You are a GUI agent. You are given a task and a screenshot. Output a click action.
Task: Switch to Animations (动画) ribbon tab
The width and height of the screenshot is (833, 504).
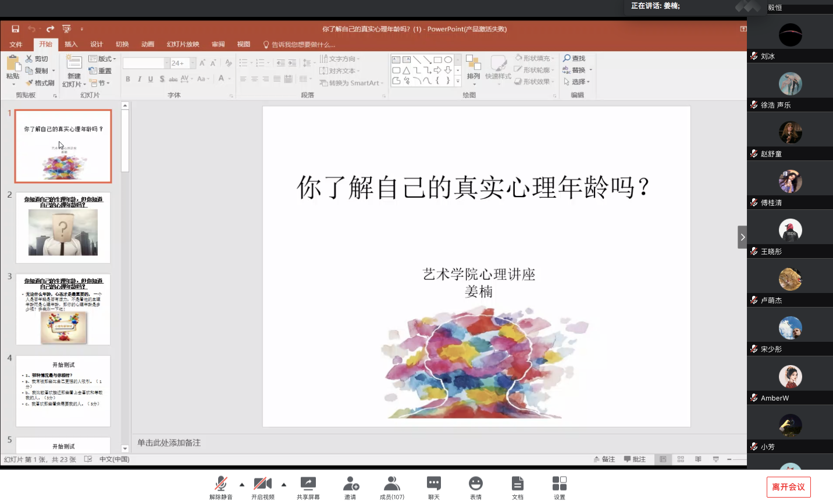(148, 44)
